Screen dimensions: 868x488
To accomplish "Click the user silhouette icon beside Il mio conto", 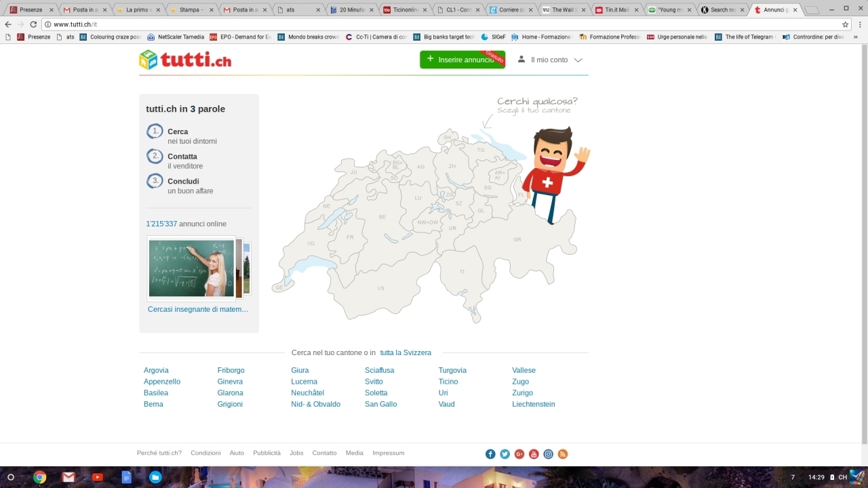I will 521,60.
